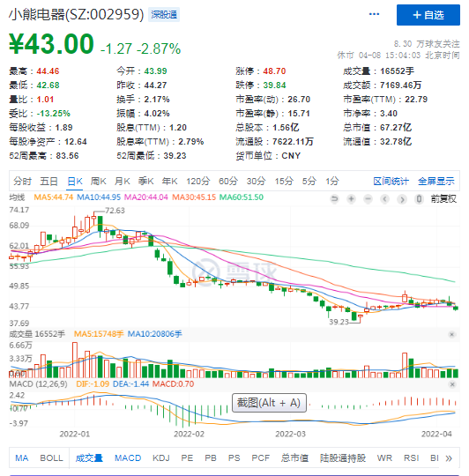Open the 前复权 adjustment dropdown
The image size is (469, 476).
tap(443, 199)
